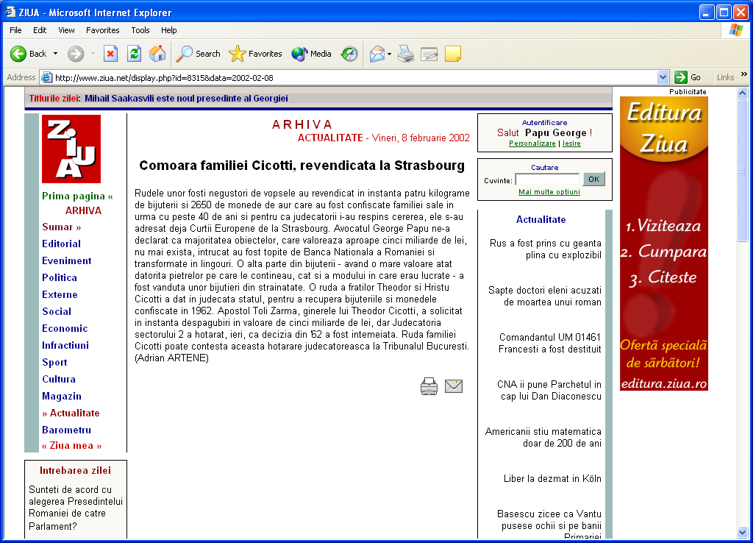Expand the address bar URL dropdown
This screenshot has height=543, width=756.
(x=663, y=77)
